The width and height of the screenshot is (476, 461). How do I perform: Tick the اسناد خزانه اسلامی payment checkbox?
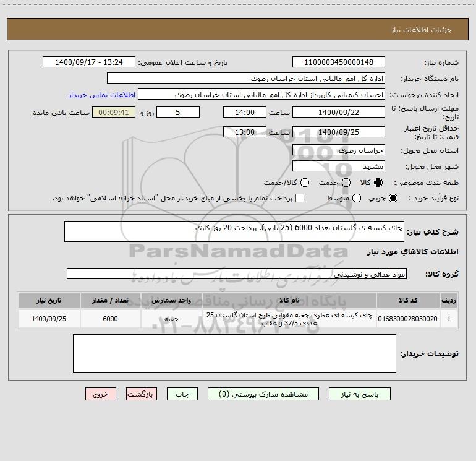pyautogui.click(x=300, y=198)
